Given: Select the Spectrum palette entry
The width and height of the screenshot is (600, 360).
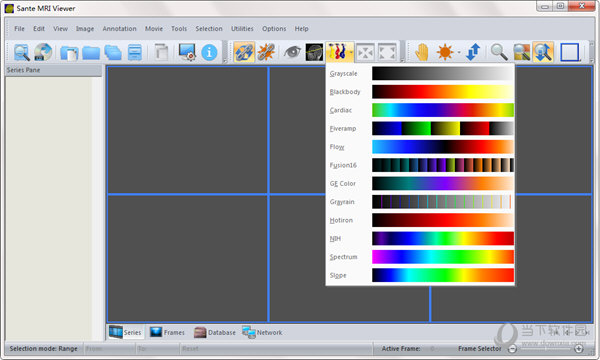Looking at the screenshot, I should (420, 257).
